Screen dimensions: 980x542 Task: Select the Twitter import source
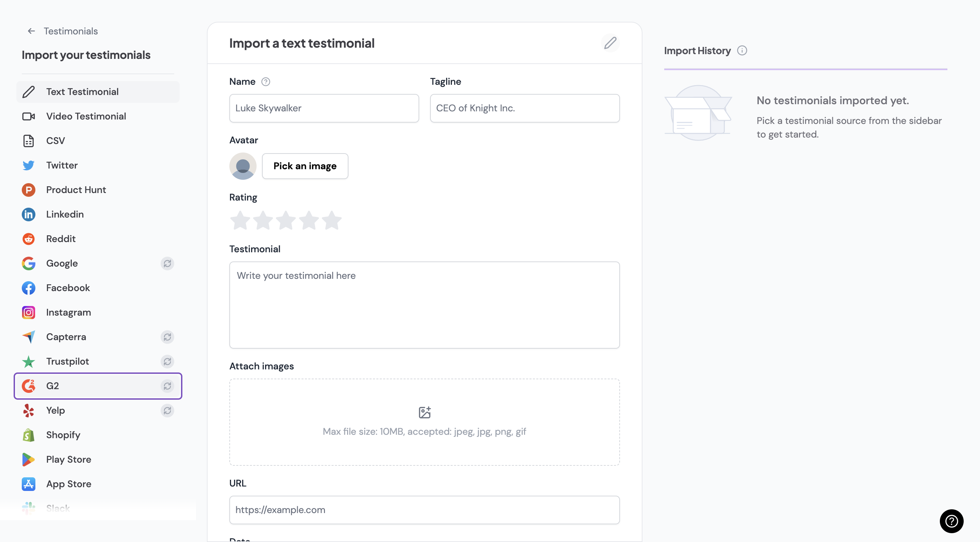tap(98, 165)
